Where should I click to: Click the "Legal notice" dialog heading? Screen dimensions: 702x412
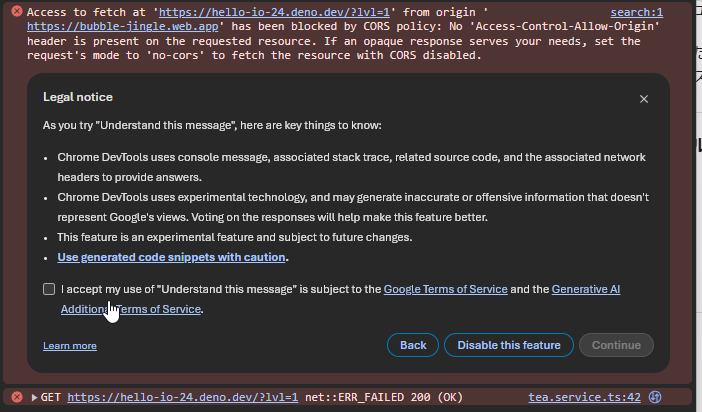click(x=78, y=97)
